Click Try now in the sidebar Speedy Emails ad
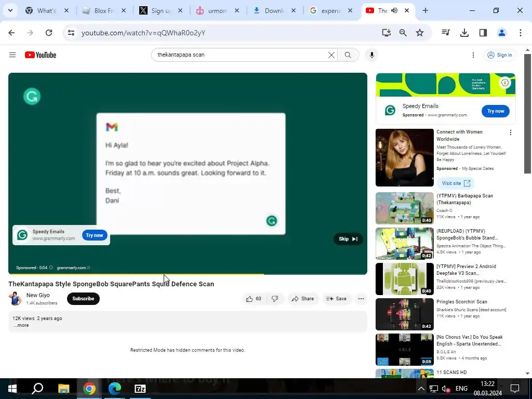Viewport: 532px width, 399px height. 495,111
